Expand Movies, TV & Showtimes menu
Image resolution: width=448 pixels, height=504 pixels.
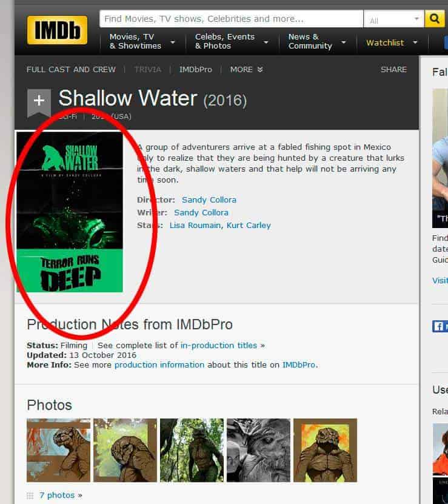pos(142,41)
